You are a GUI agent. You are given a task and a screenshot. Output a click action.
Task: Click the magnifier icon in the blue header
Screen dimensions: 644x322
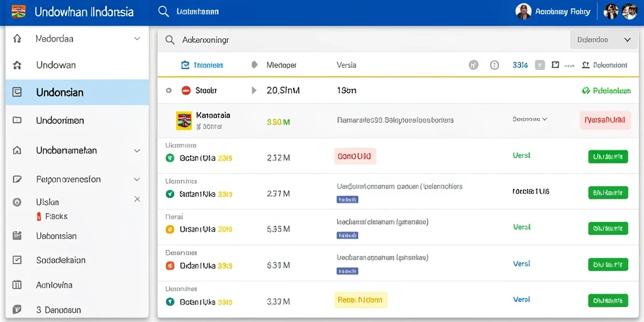[x=164, y=11]
